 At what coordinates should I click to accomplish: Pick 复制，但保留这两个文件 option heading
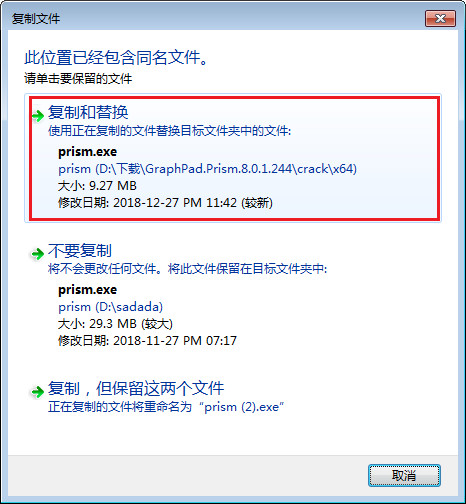pyautogui.click(x=136, y=388)
